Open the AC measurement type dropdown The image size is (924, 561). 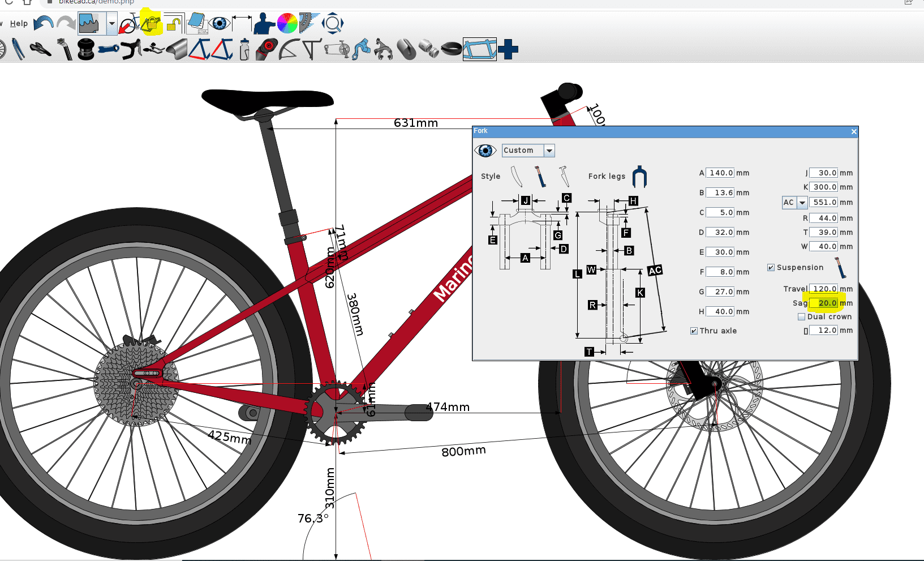click(x=802, y=203)
